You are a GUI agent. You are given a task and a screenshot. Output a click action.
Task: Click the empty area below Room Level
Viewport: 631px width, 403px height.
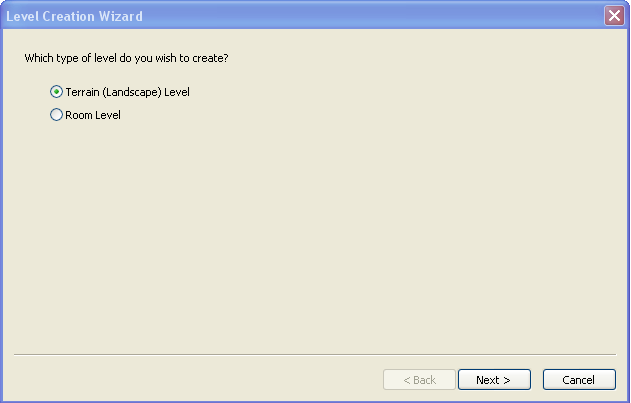pyautogui.click(x=300, y=230)
